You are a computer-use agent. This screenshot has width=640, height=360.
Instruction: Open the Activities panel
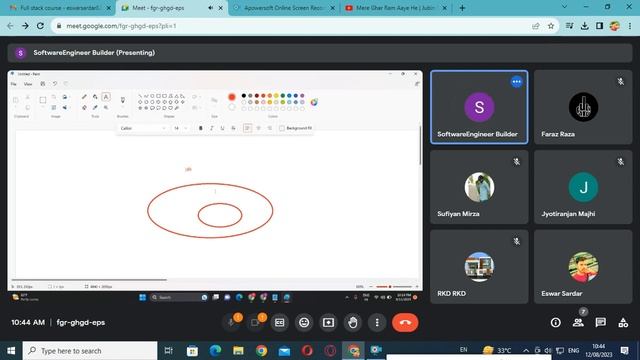[623, 322]
